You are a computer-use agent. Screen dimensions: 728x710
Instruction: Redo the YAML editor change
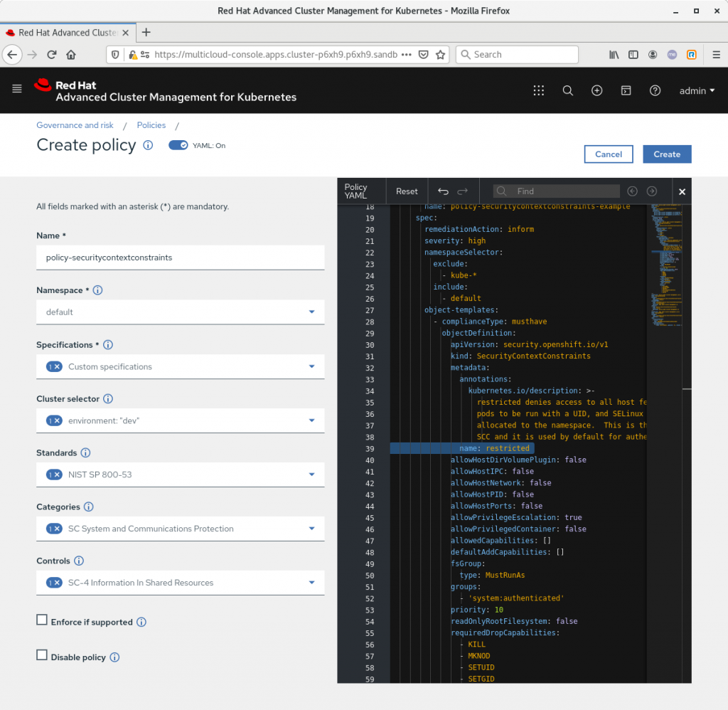click(462, 191)
